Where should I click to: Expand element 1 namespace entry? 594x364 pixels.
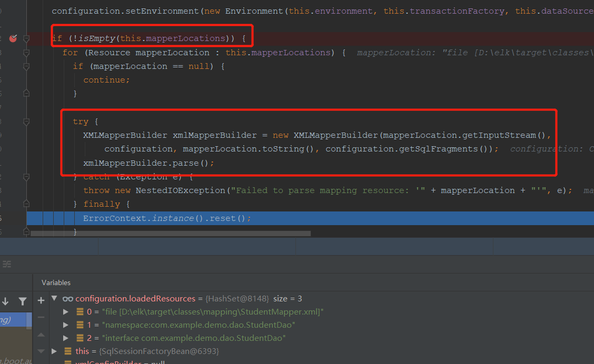(65, 325)
